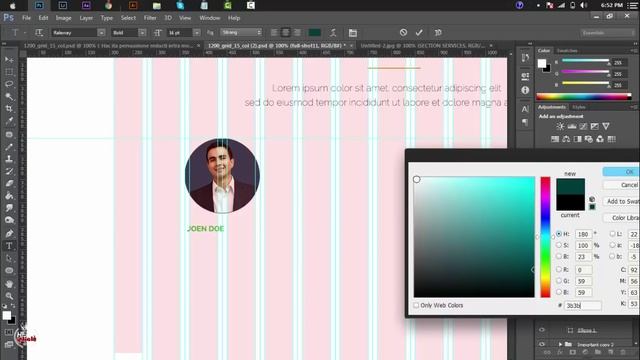Viewport: 640px width, 360px height.
Task: Open Color Libraries from color picker
Action: click(x=621, y=218)
